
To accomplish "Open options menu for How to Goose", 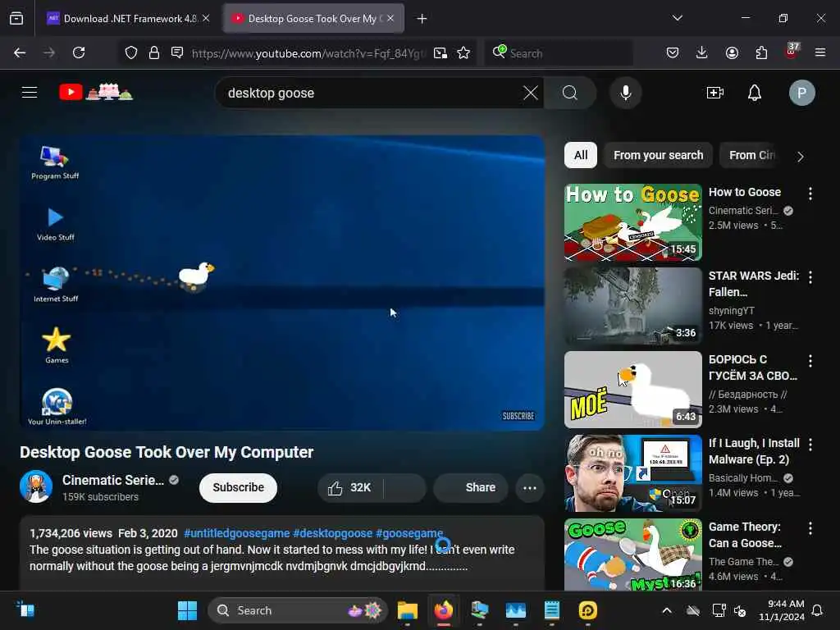I will 810,194.
